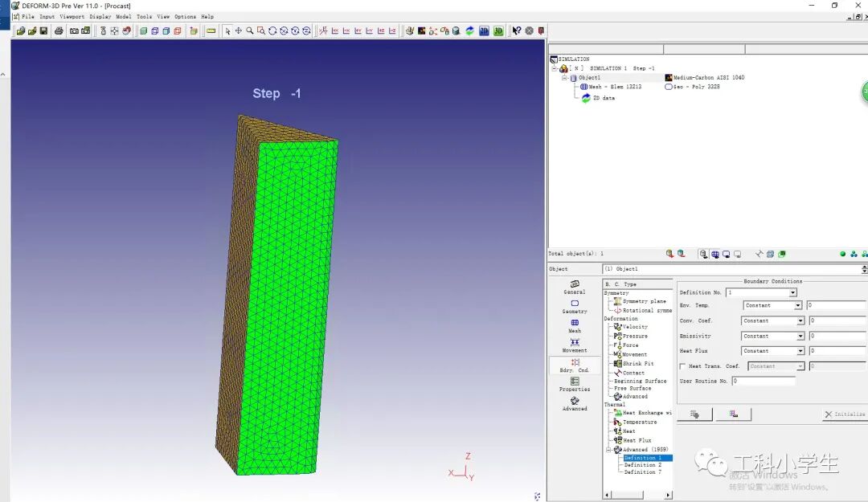Open the Emissivity Constant dropdown
868x502 pixels.
800,337
